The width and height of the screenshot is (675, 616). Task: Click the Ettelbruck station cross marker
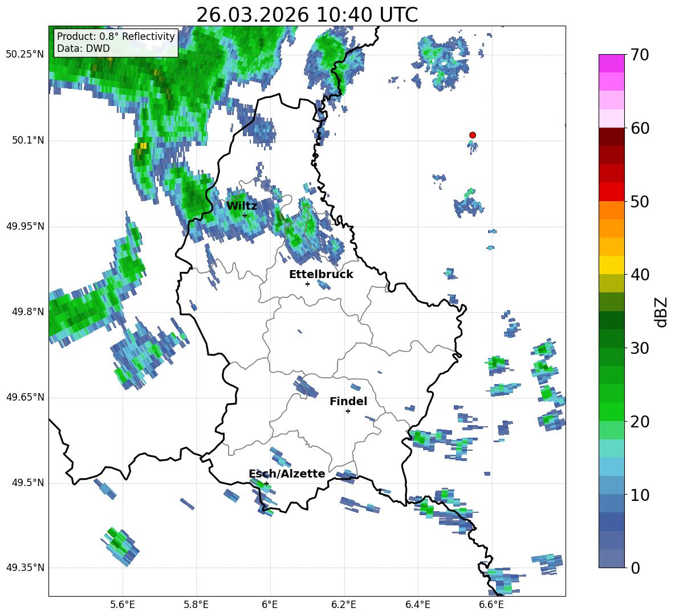click(x=307, y=284)
